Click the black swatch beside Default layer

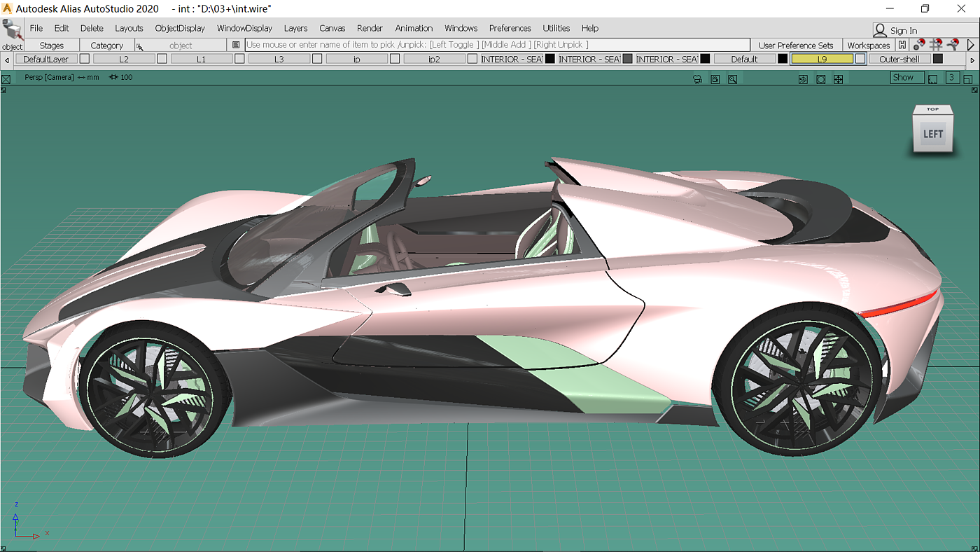pyautogui.click(x=783, y=59)
